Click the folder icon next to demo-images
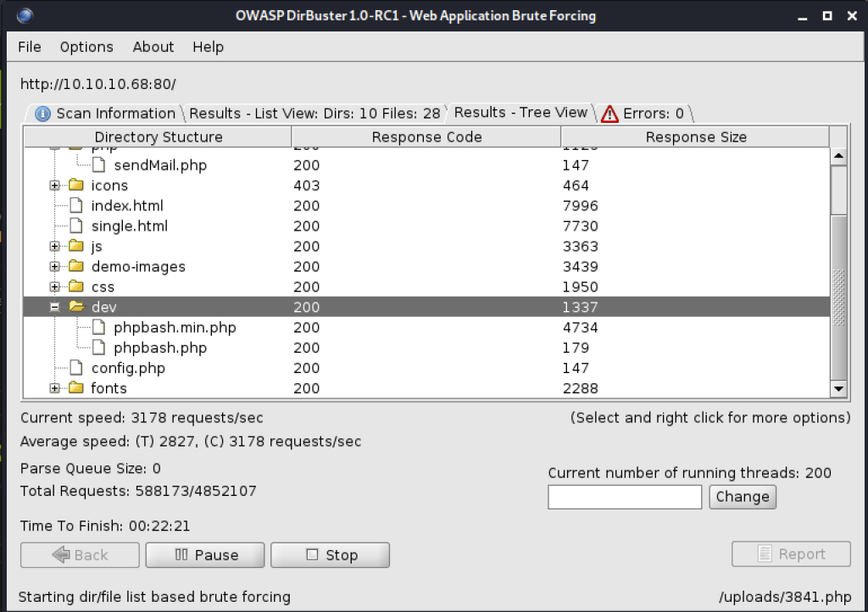This screenshot has width=868, height=612. pyautogui.click(x=76, y=267)
